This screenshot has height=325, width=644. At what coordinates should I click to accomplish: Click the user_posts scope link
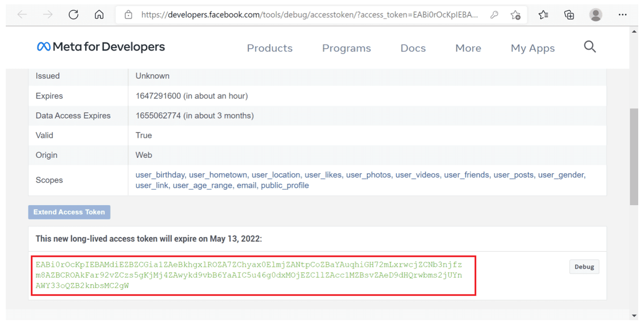pos(513,175)
